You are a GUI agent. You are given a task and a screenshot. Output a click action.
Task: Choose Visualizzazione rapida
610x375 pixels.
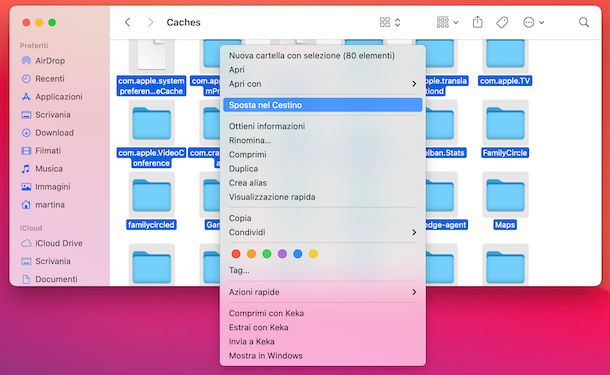coord(323,197)
